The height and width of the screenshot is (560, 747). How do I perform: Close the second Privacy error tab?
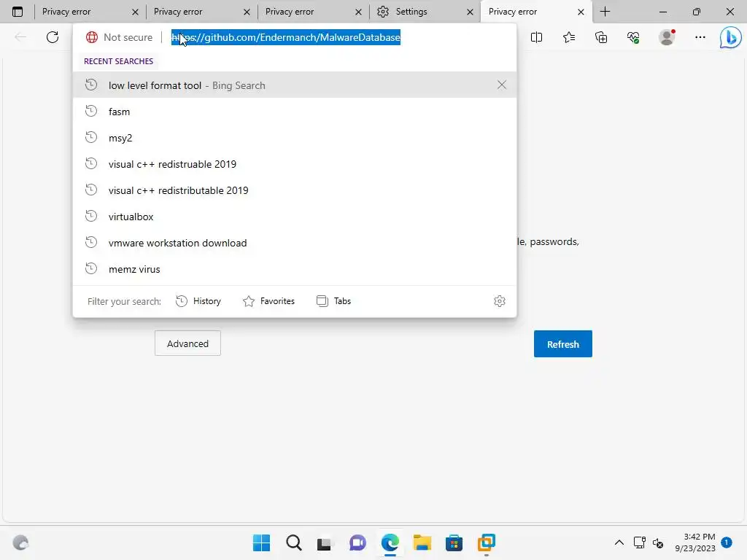(x=247, y=12)
